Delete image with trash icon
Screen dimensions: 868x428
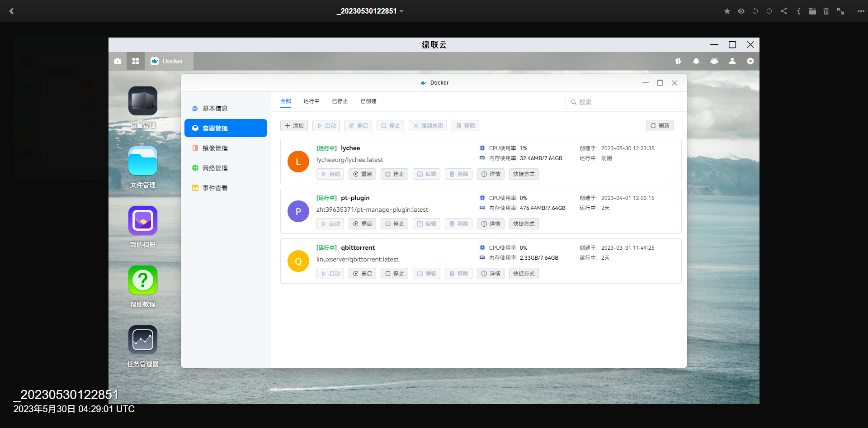[826, 11]
